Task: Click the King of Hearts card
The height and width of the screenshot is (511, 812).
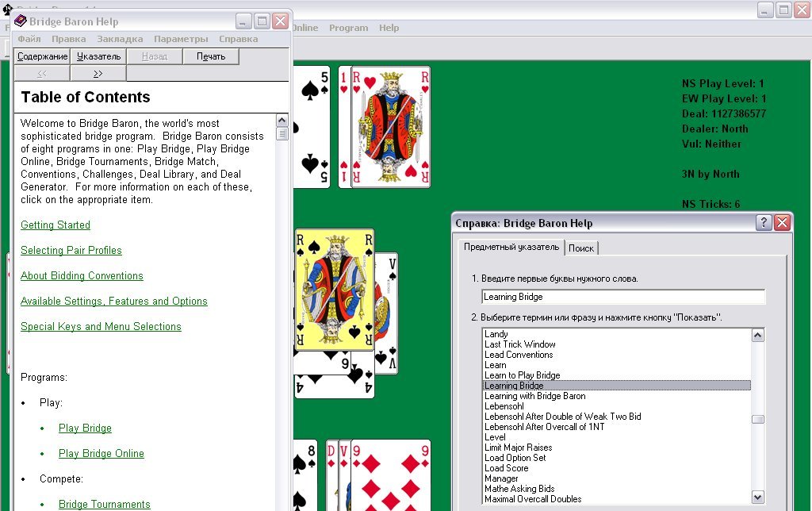Action: coord(390,127)
